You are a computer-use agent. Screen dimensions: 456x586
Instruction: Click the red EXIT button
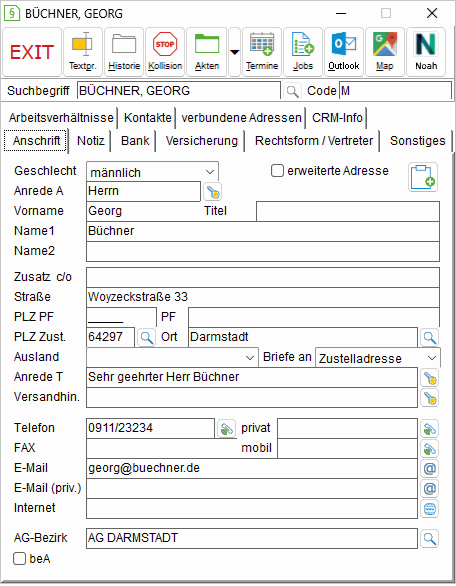click(x=32, y=52)
